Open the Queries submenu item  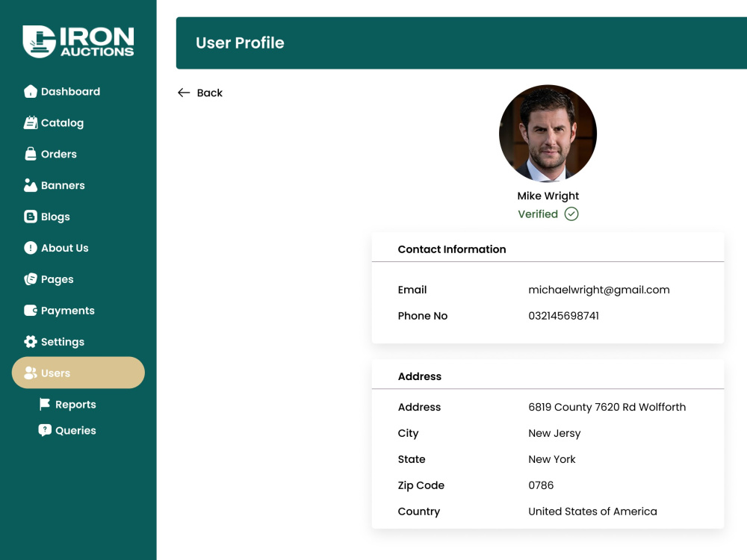click(x=68, y=431)
